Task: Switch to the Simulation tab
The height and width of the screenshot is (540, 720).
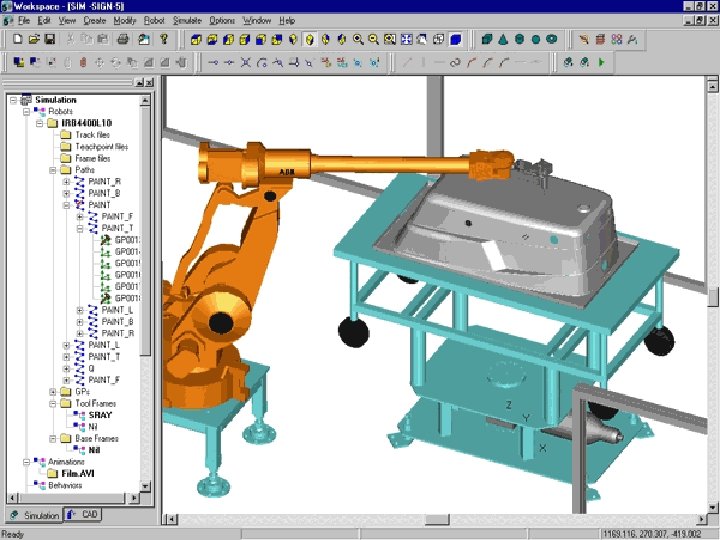Action: point(34,515)
